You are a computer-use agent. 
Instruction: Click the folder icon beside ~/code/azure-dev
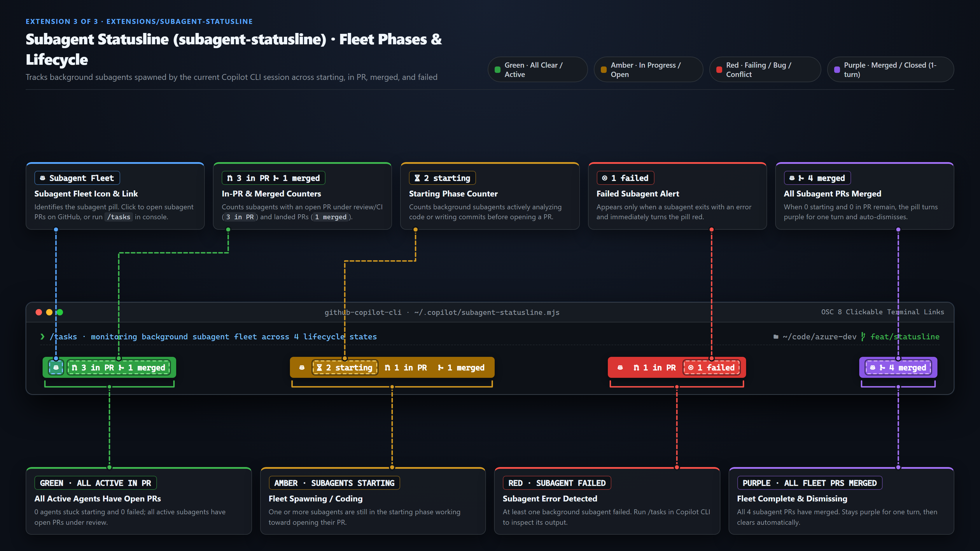(x=776, y=336)
